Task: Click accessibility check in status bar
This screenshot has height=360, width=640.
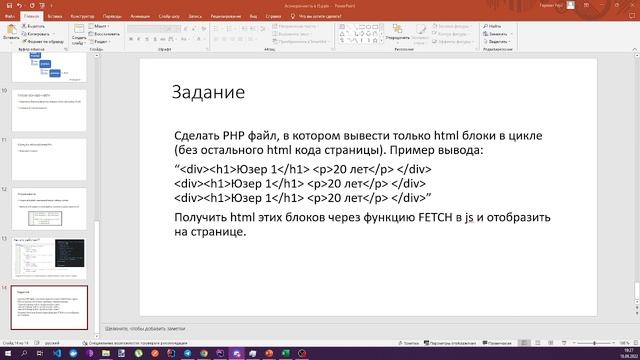Action: tap(135, 343)
